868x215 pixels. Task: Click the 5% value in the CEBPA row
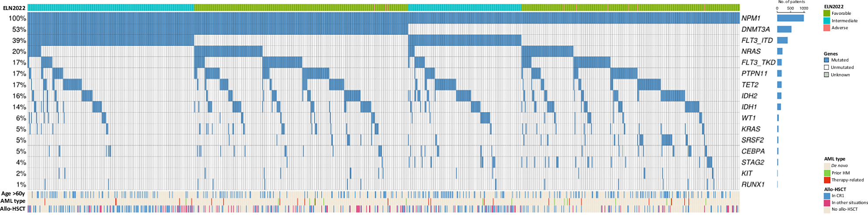(x=21, y=151)
